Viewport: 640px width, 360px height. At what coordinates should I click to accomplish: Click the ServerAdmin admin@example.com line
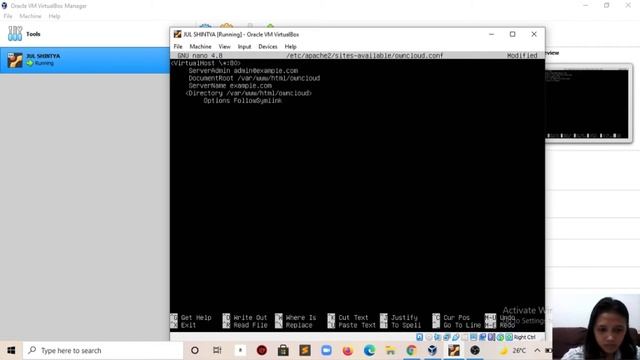coord(243,71)
